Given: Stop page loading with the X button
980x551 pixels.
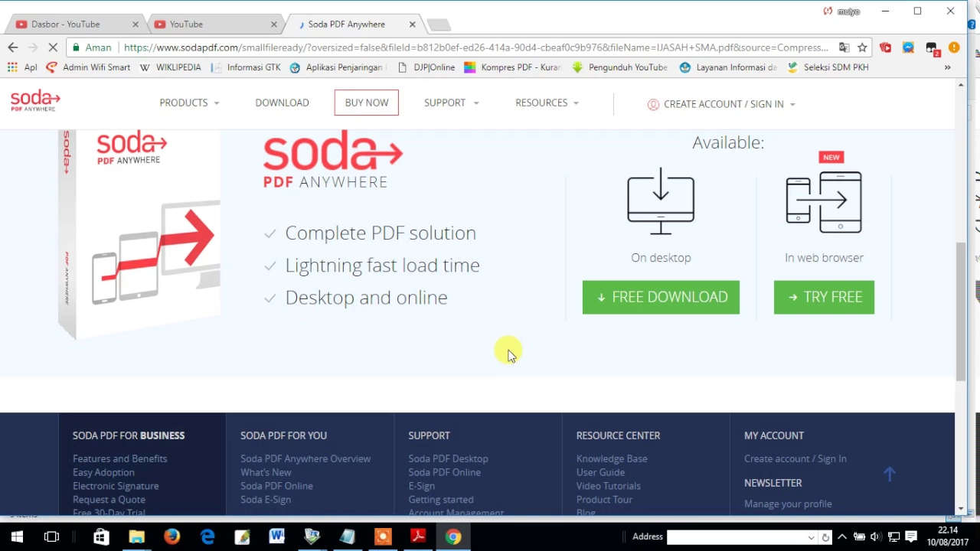Looking at the screenshot, I should tap(53, 47).
